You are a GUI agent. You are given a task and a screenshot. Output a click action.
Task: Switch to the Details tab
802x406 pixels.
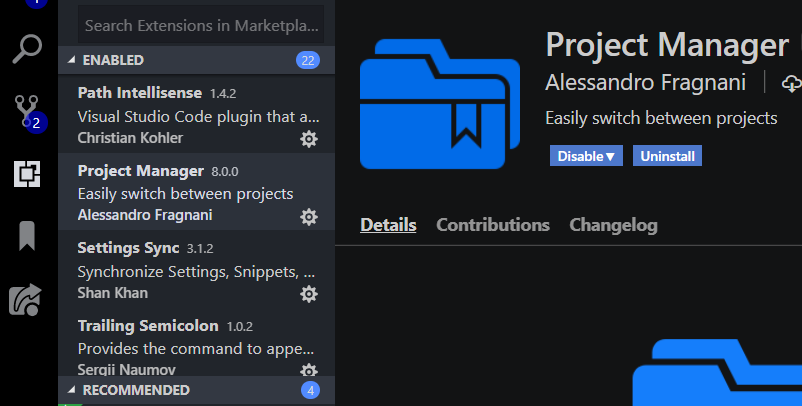(x=388, y=225)
